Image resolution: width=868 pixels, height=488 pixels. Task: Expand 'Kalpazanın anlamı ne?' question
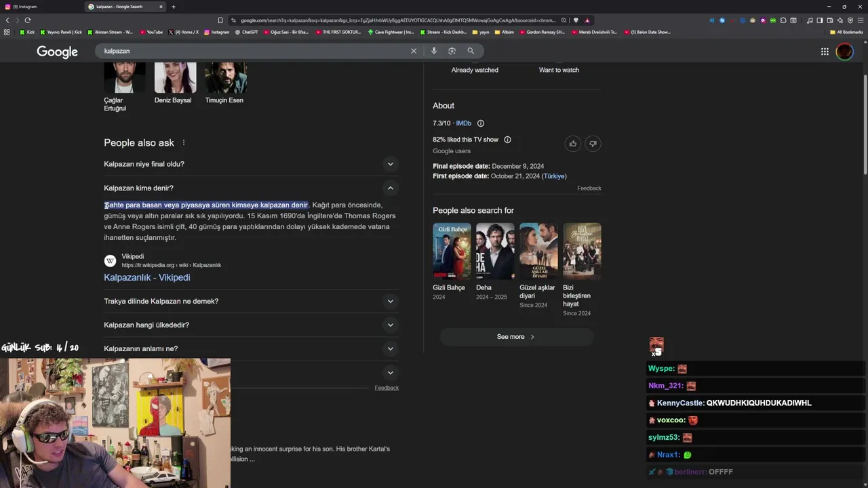[x=251, y=348]
